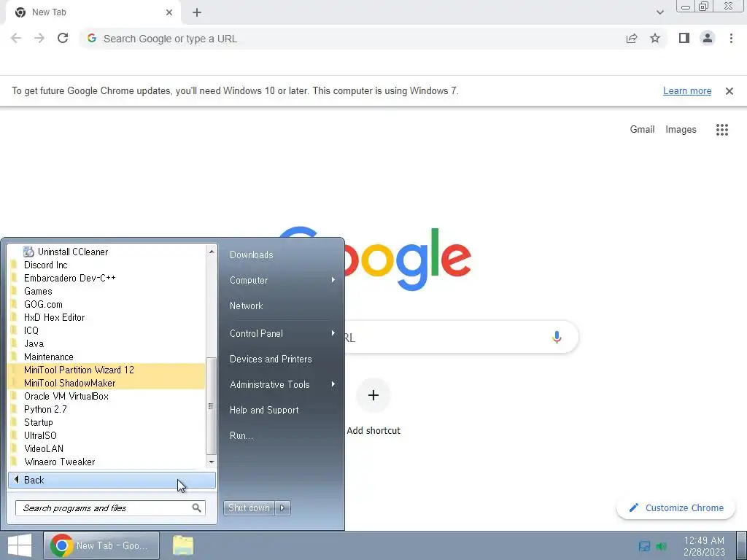
Task: Click the voice search microphone icon
Action: (557, 337)
